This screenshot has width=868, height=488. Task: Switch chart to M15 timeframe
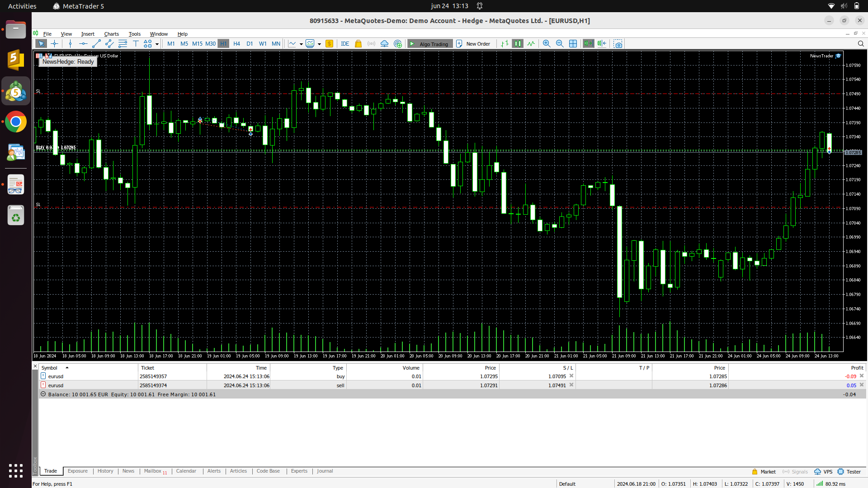point(197,44)
